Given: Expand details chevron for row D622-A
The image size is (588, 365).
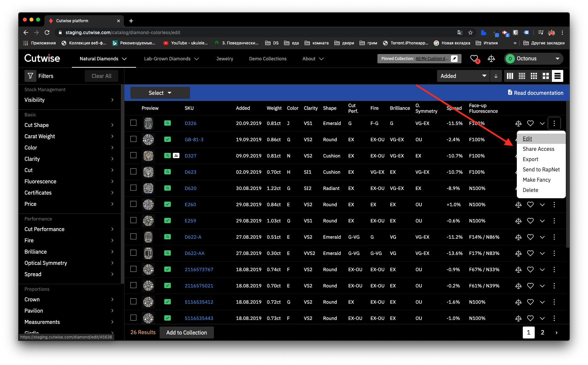Looking at the screenshot, I should pyautogui.click(x=542, y=237).
